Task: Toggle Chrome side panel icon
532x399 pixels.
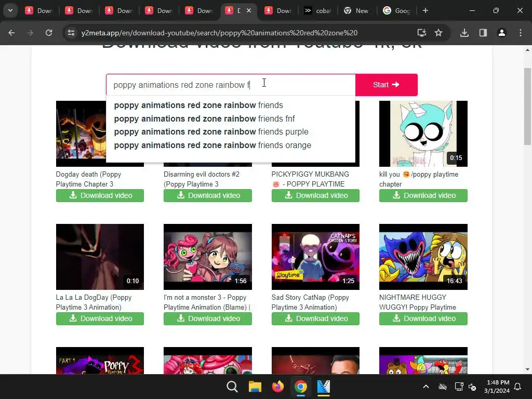Action: (483, 33)
